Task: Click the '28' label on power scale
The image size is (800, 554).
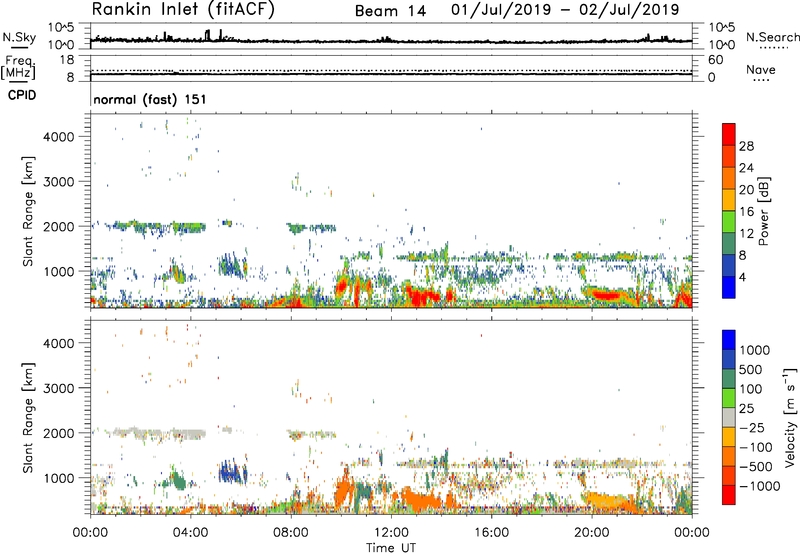Action: 746,146
